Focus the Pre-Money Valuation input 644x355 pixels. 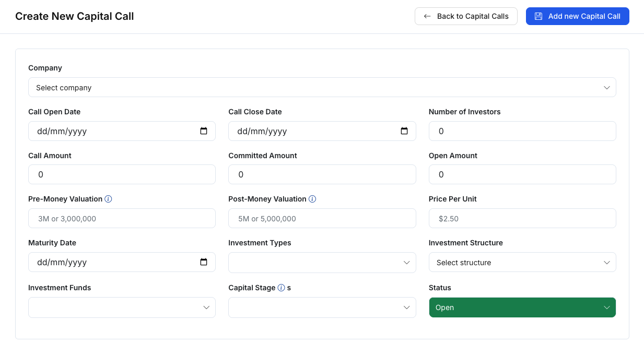tap(122, 218)
